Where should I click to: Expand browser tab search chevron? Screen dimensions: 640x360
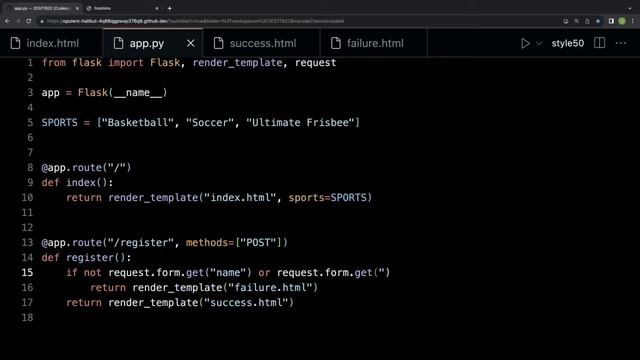pos(630,8)
